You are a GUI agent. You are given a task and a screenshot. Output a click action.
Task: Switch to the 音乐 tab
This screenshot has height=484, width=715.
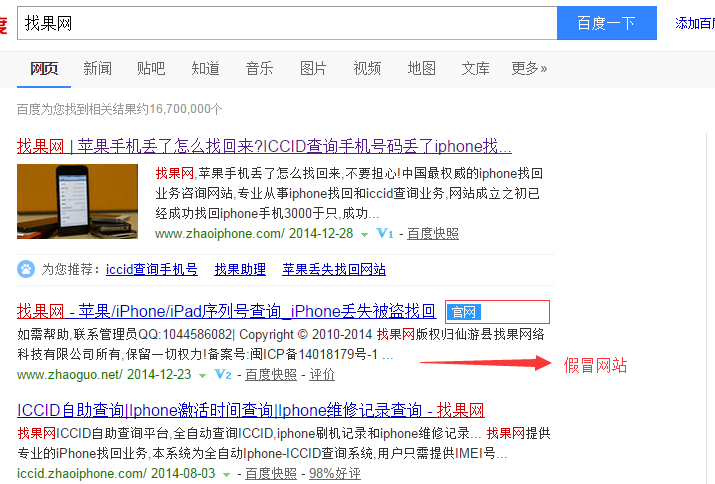click(259, 68)
